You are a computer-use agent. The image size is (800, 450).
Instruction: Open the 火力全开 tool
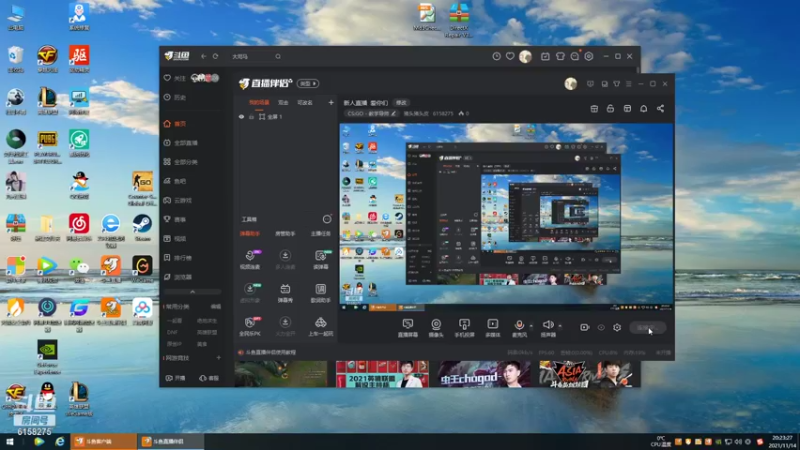pos(285,327)
